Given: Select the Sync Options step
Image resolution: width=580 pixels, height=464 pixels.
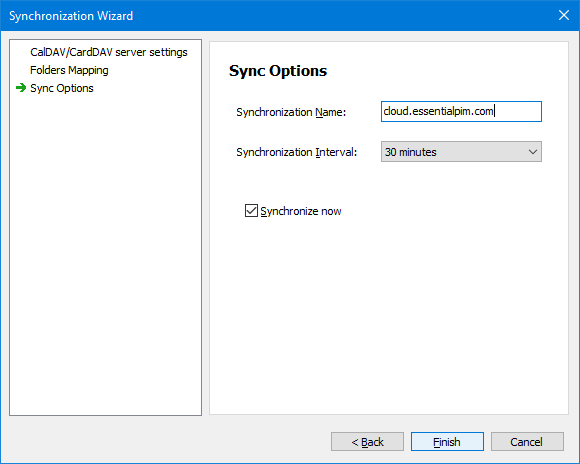Looking at the screenshot, I should coord(62,88).
